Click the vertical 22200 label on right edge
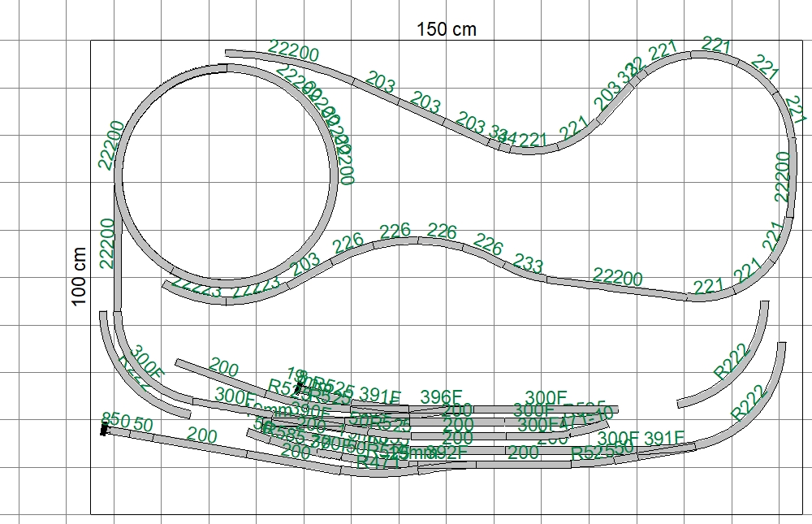The width and height of the screenshot is (812, 524). (x=782, y=175)
